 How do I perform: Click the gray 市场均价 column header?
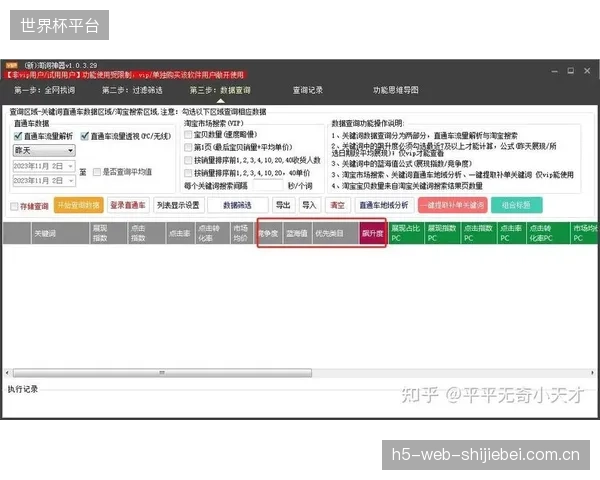[241, 233]
